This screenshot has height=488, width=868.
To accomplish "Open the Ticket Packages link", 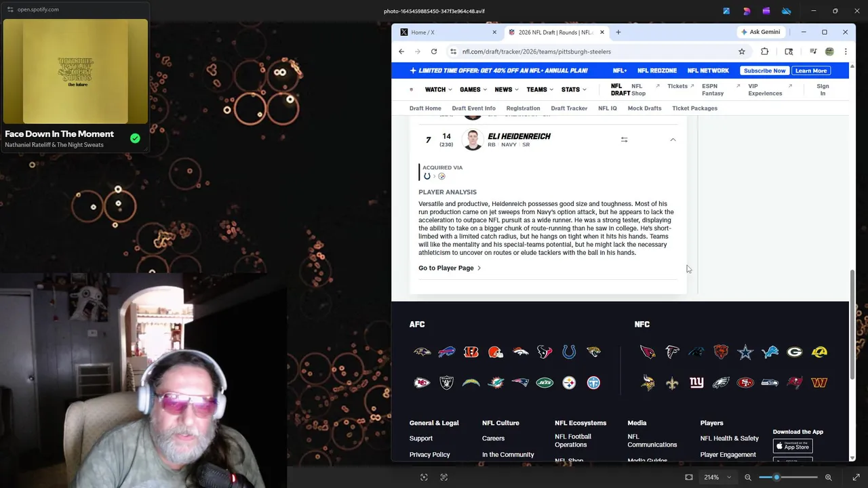I will [x=694, y=108].
